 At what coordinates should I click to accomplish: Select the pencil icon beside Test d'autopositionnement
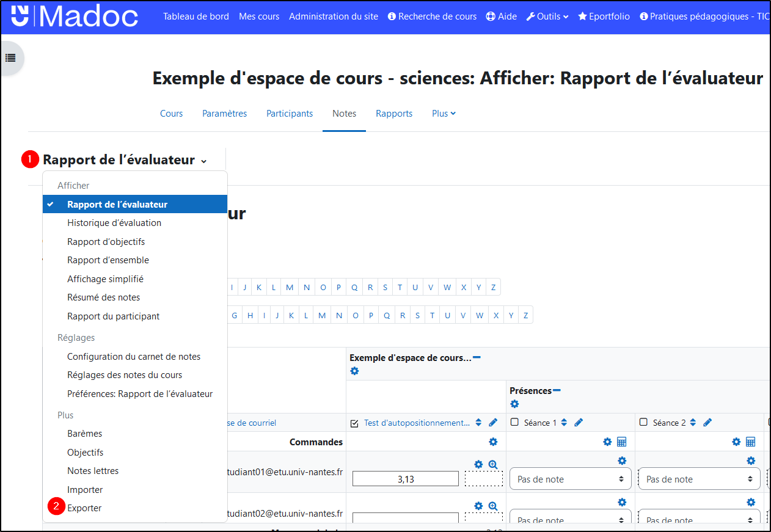point(494,422)
